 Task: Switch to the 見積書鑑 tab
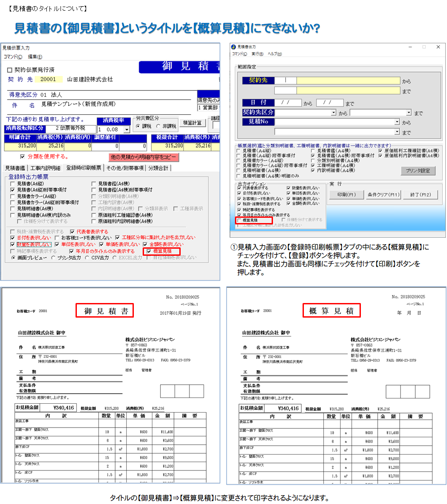click(x=15, y=168)
